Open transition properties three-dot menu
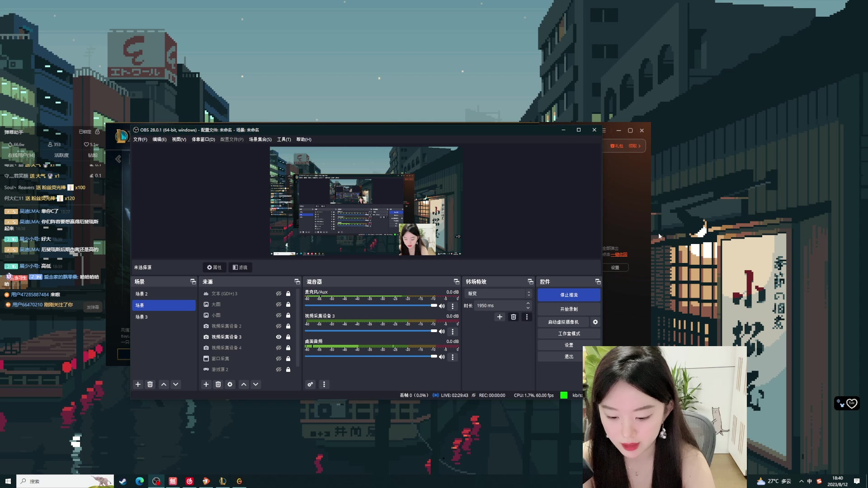The width and height of the screenshot is (868, 488). point(527,317)
